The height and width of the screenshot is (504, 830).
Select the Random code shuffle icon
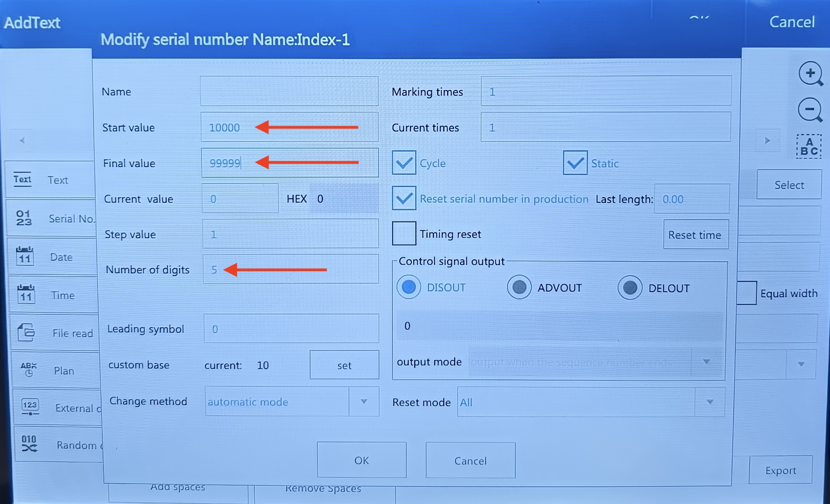coord(29,444)
